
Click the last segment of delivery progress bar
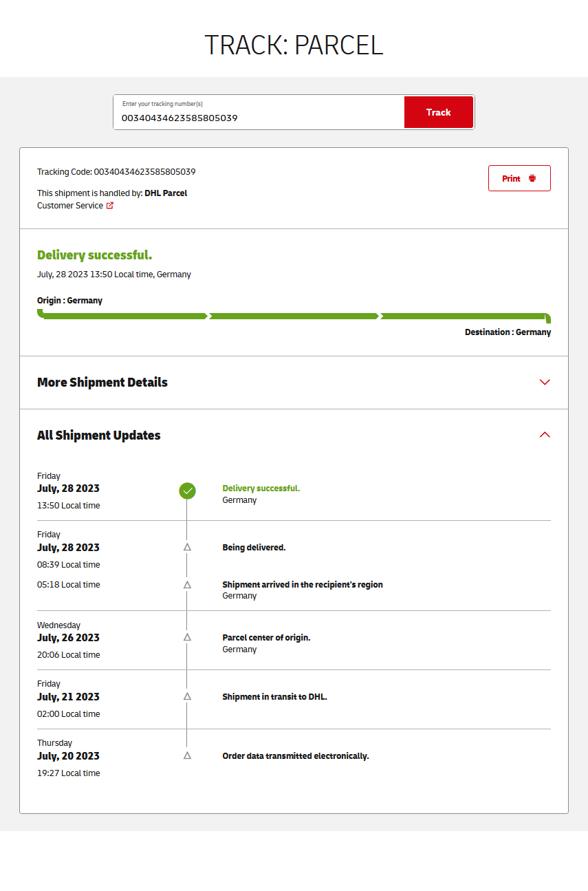tap(464, 316)
